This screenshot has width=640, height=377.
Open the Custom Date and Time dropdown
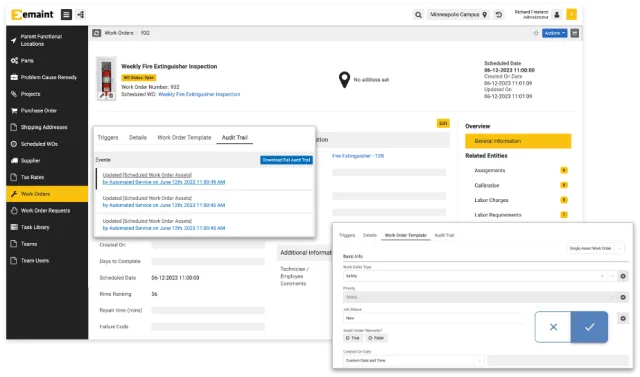(413, 361)
